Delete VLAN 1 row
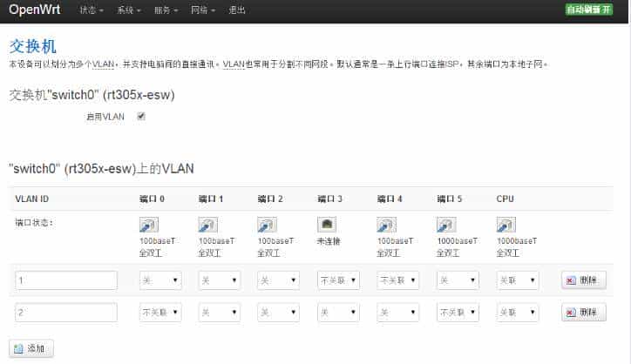Screen dimensions: 631x364 [x=584, y=280]
